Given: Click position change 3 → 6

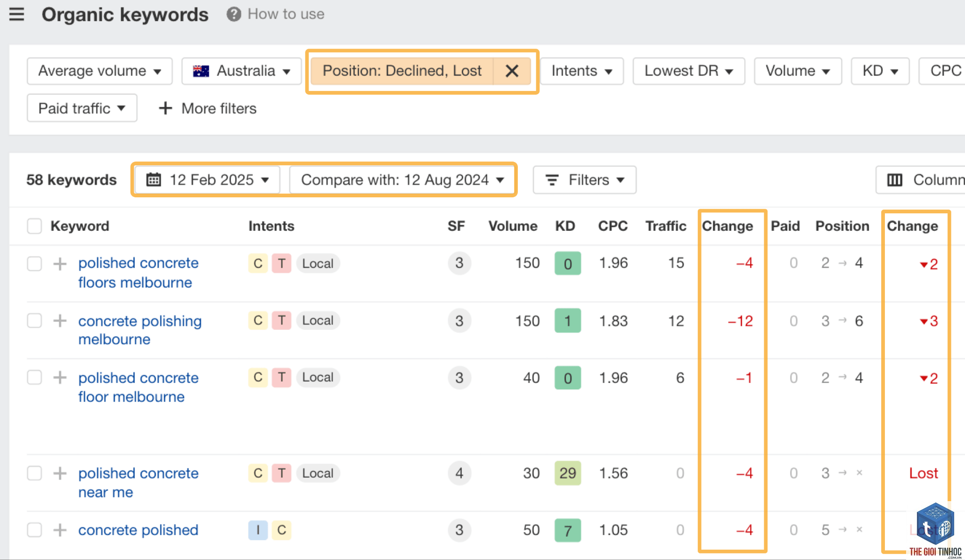Looking at the screenshot, I should (x=842, y=321).
